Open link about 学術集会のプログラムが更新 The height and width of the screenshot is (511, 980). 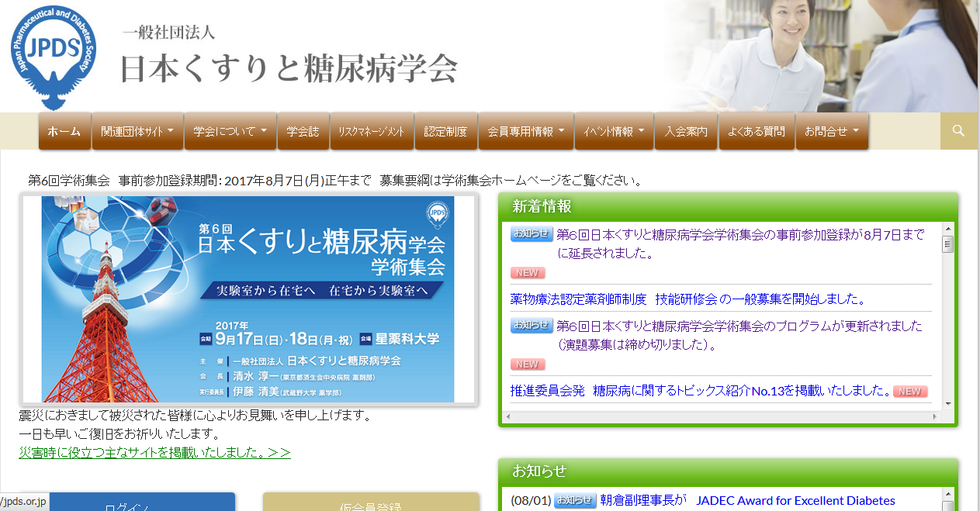pos(739,335)
